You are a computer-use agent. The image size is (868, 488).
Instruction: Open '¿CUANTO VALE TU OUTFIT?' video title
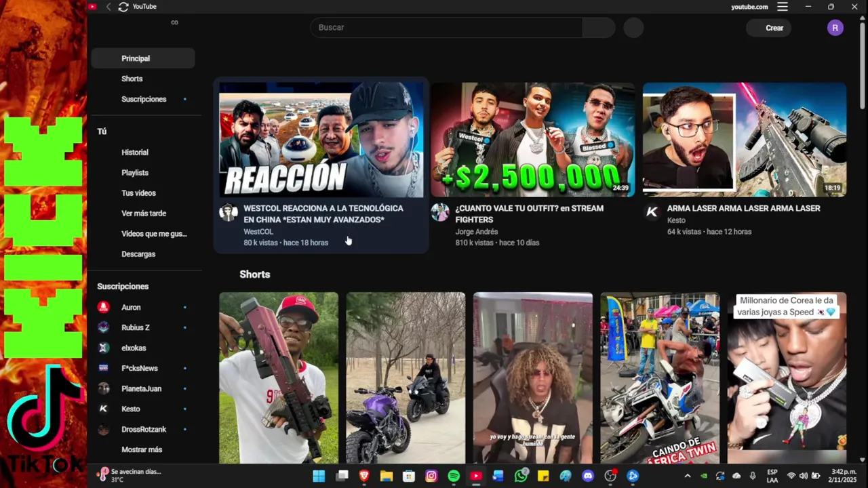click(x=530, y=214)
